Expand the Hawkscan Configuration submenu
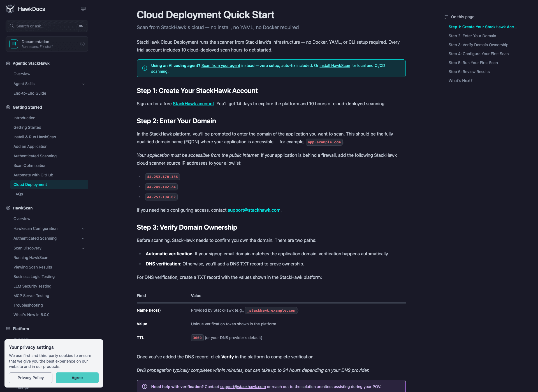 coord(83,229)
